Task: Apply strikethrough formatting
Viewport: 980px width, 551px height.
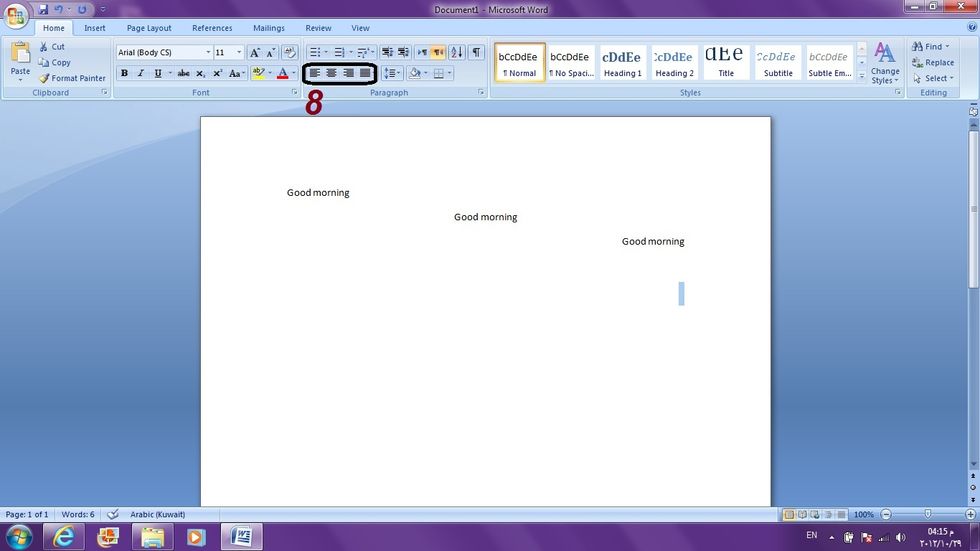Action: [183, 73]
